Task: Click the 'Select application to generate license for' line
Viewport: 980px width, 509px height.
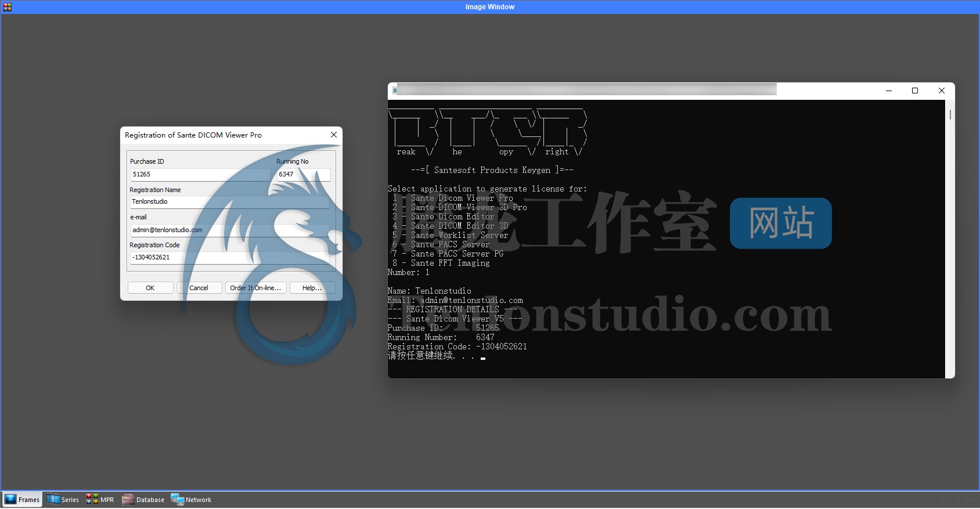Action: click(x=488, y=189)
